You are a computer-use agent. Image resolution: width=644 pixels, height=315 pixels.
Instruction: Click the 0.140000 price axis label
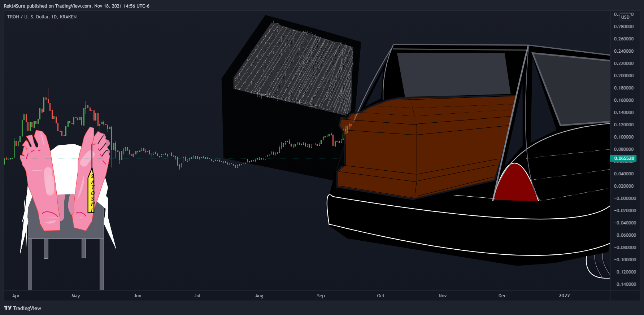click(x=624, y=113)
